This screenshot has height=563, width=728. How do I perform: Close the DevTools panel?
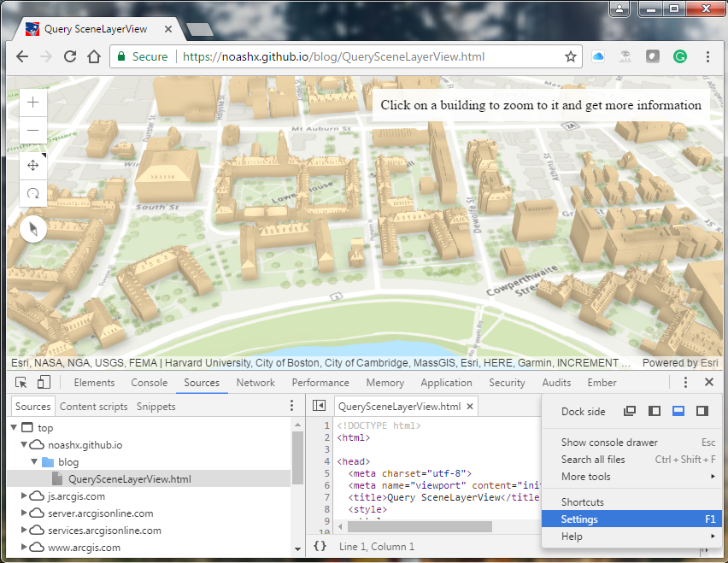click(709, 382)
